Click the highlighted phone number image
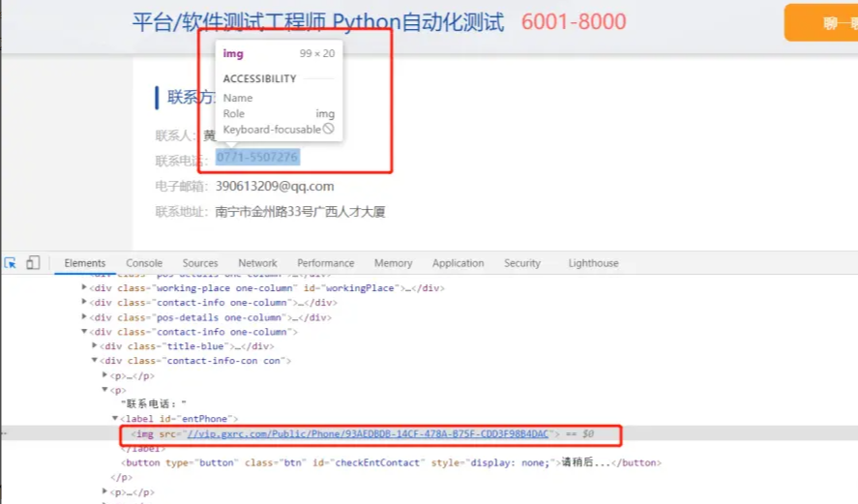Screen dimensions: 858x504 pyautogui.click(x=257, y=157)
